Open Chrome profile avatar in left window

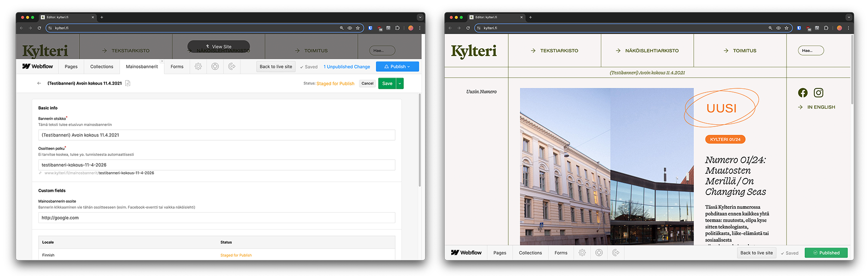[x=411, y=28]
